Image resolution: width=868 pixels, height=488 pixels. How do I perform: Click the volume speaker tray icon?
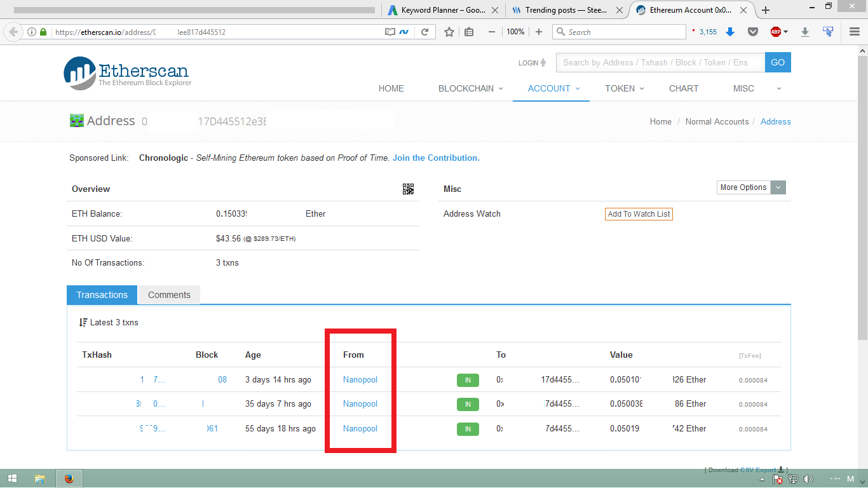[x=809, y=478]
